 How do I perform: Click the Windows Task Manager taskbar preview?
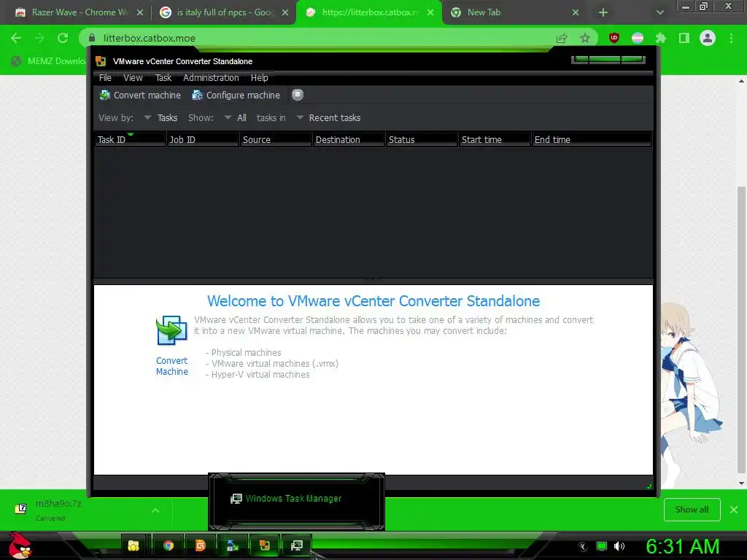click(296, 502)
